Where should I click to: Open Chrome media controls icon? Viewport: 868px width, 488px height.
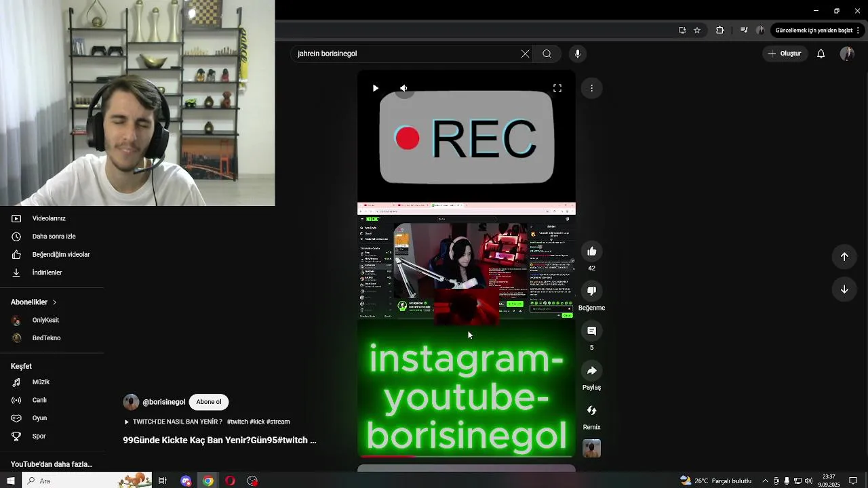pyautogui.click(x=744, y=30)
